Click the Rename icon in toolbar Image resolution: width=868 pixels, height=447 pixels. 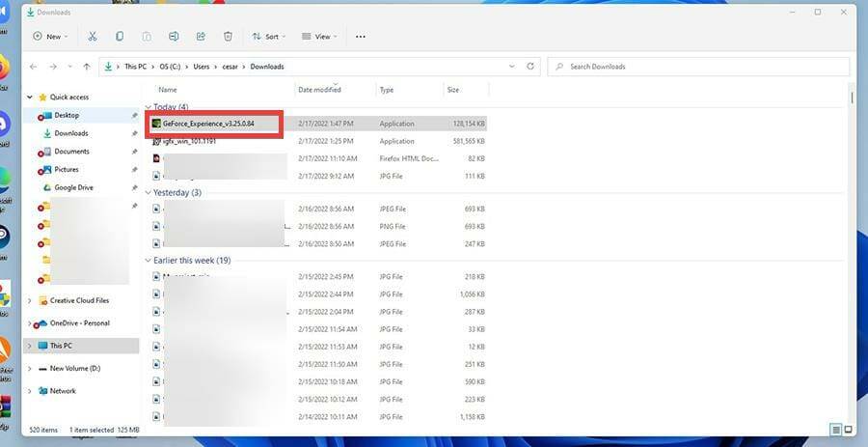pos(174,37)
